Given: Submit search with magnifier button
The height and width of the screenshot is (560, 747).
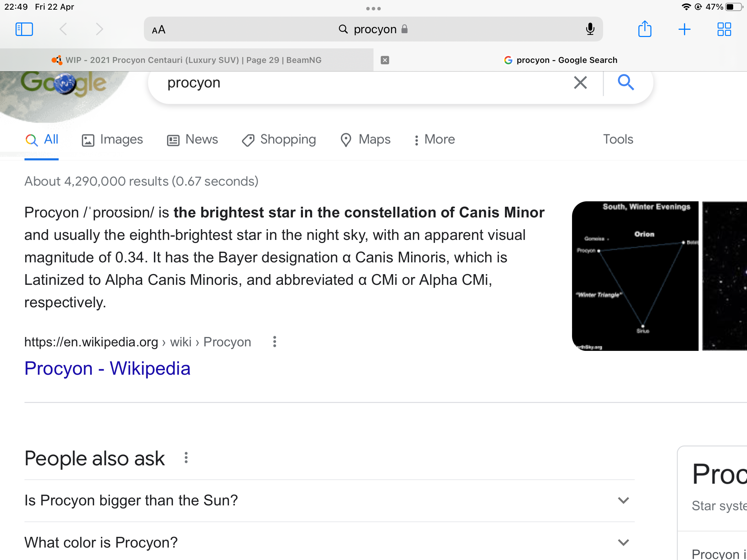Looking at the screenshot, I should pyautogui.click(x=626, y=83).
